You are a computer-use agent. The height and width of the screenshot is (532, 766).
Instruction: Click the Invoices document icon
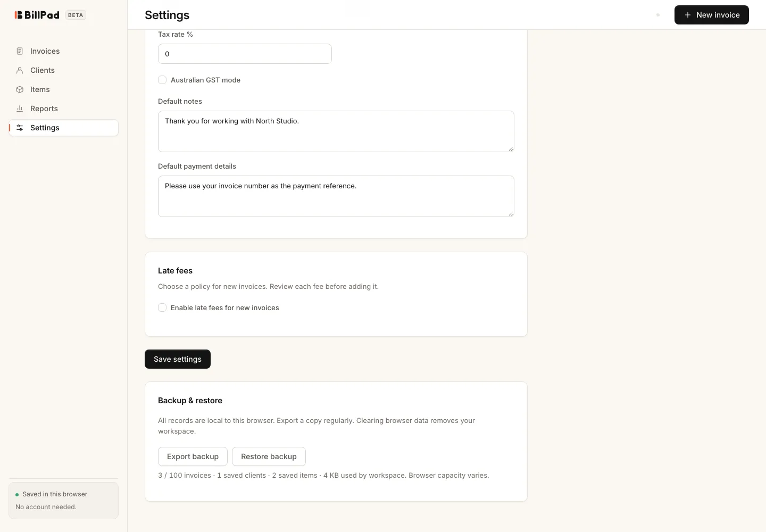coord(20,51)
